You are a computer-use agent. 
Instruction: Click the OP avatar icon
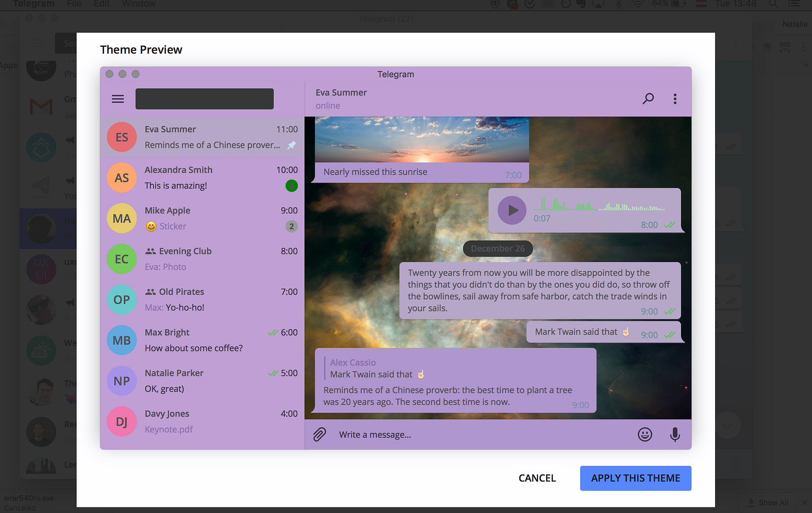pyautogui.click(x=122, y=300)
